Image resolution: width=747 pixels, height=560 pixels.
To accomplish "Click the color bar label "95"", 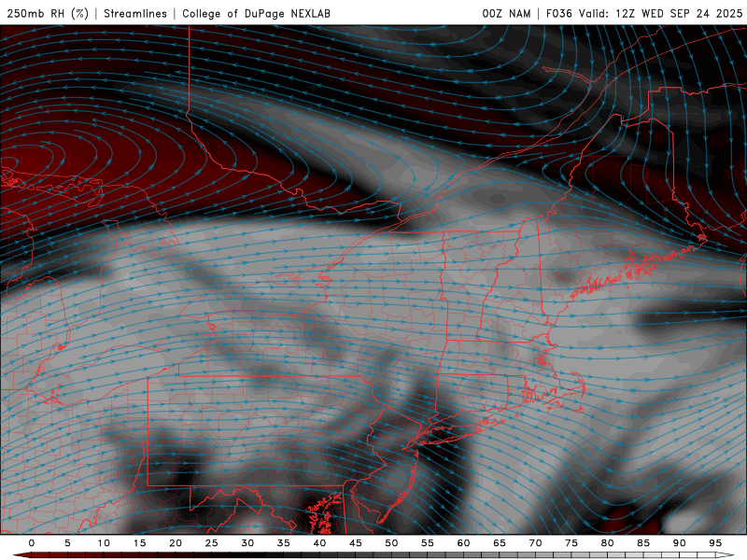I will click(715, 543).
